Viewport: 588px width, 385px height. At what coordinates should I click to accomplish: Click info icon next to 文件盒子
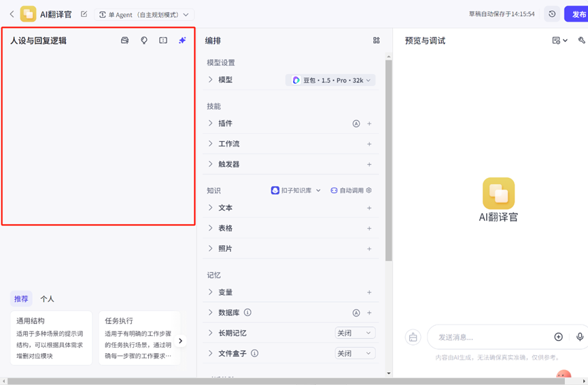(254, 353)
